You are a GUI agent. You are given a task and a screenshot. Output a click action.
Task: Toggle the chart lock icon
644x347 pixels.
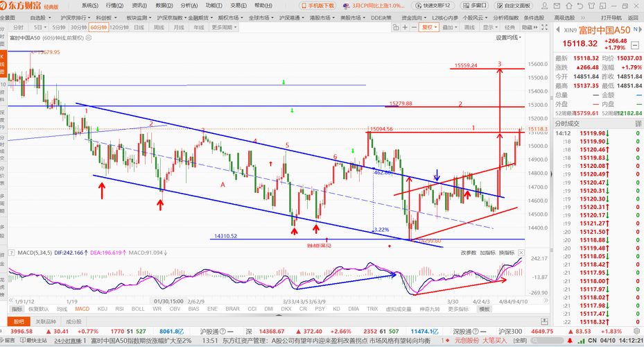pos(396,27)
